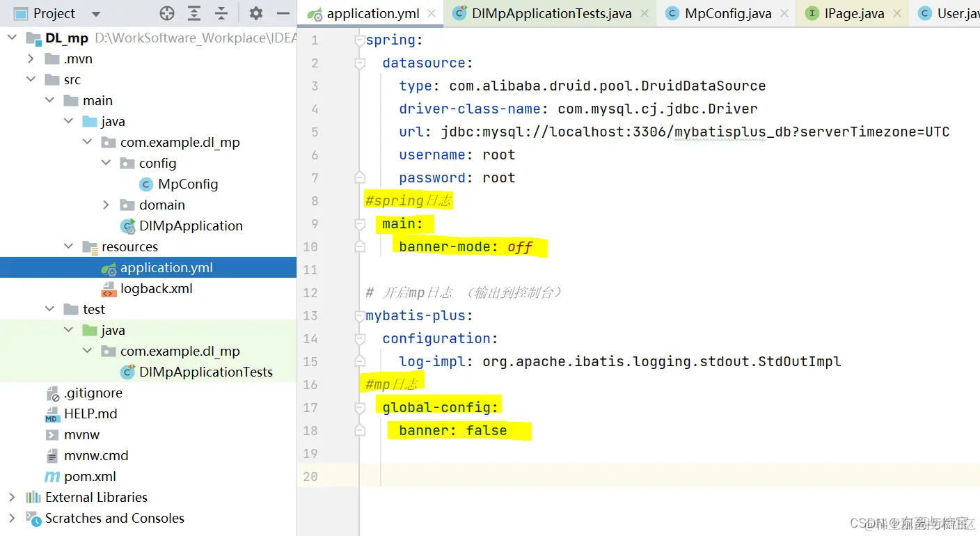Click the logback.xml file icon
Viewport: 980px width, 536px height.
coord(109,289)
